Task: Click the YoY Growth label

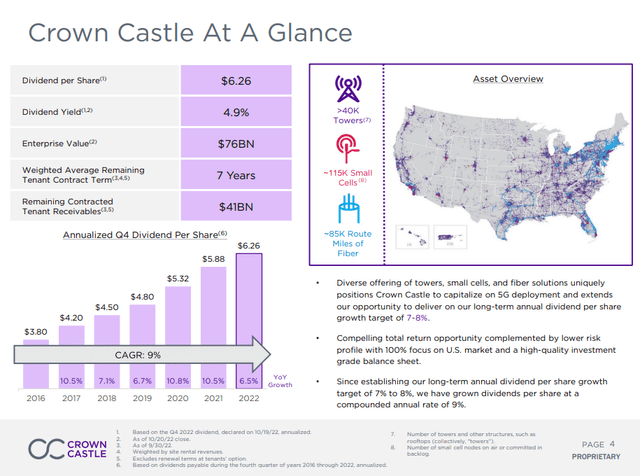Action: pos(280,381)
